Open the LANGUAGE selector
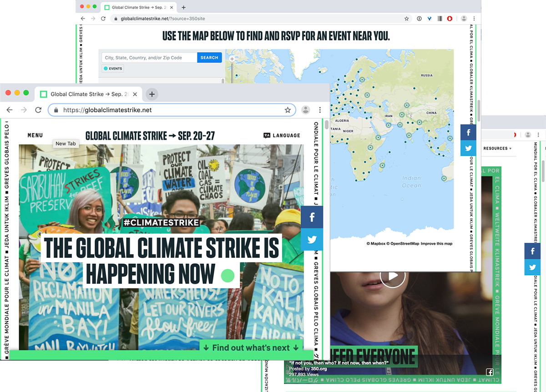546x392 pixels. click(282, 135)
